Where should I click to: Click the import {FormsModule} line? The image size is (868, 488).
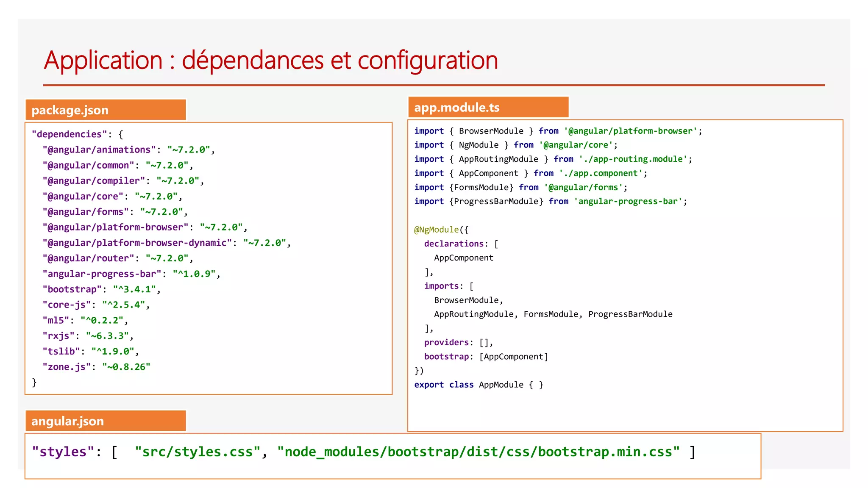[x=521, y=187]
